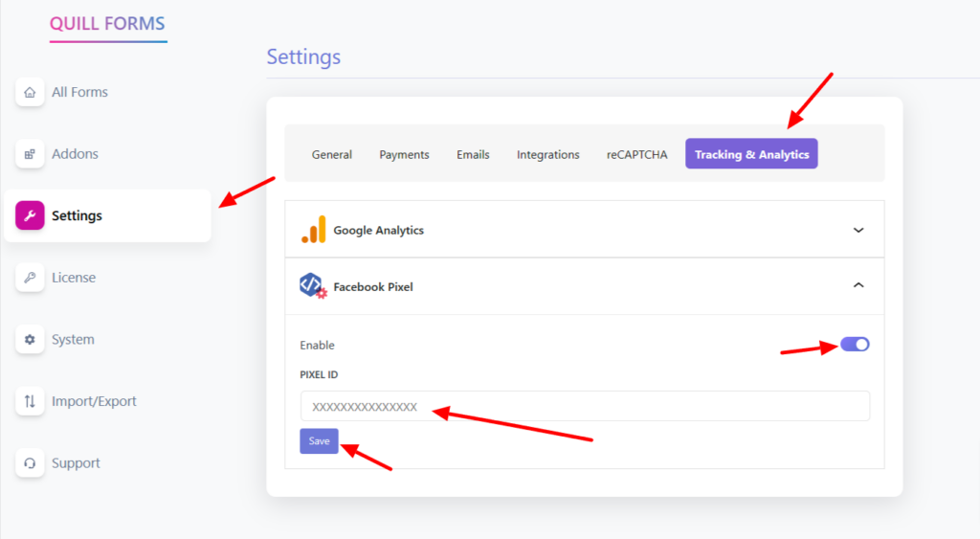This screenshot has width=980, height=539.
Task: Click the All Forms home icon
Action: point(30,92)
